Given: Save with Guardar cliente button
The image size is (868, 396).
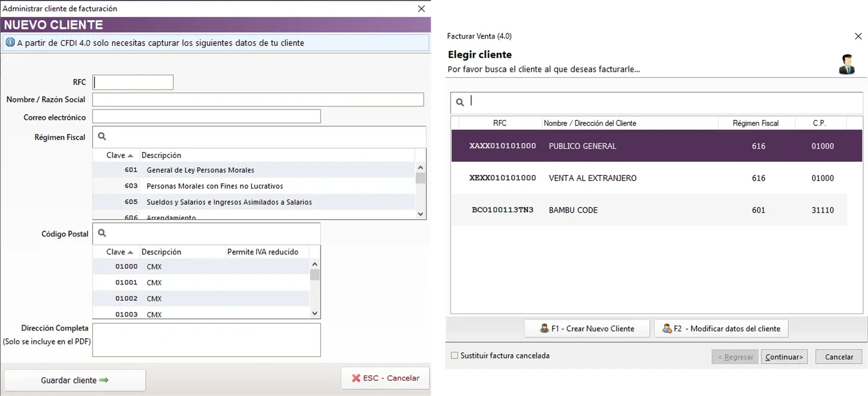Looking at the screenshot, I should click(x=75, y=380).
